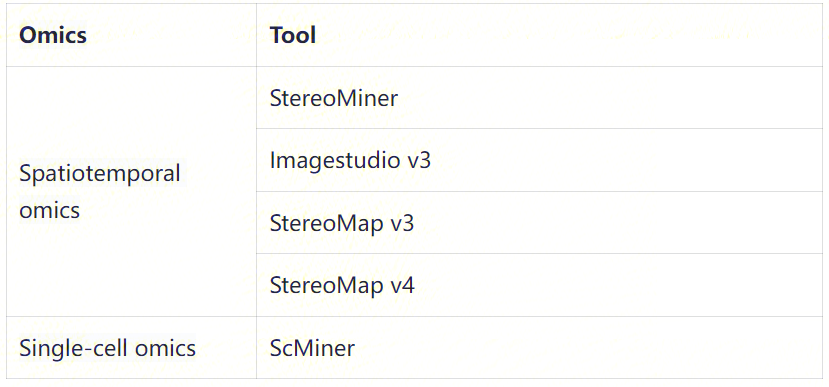Click the word omics beneath Spatiotemporal

(49, 210)
